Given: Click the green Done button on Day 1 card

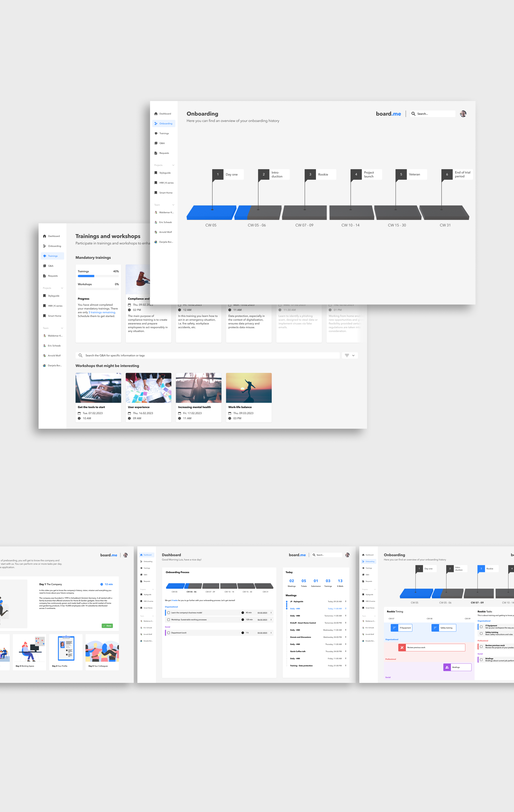Looking at the screenshot, I should pos(107,625).
